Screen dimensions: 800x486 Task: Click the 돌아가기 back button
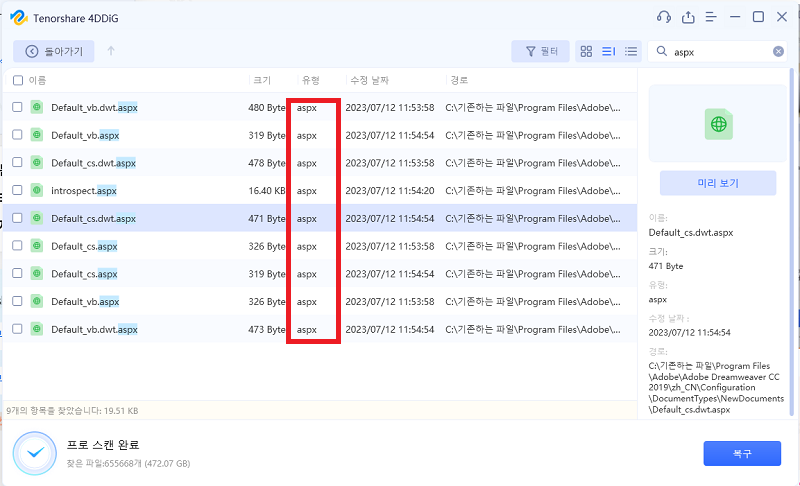click(x=55, y=51)
